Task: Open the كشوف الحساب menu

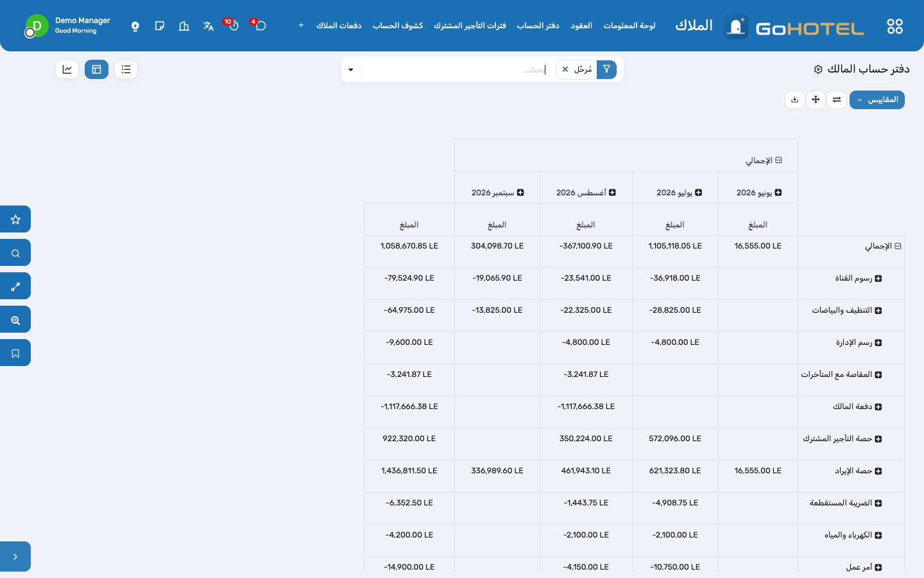Action: tap(398, 26)
